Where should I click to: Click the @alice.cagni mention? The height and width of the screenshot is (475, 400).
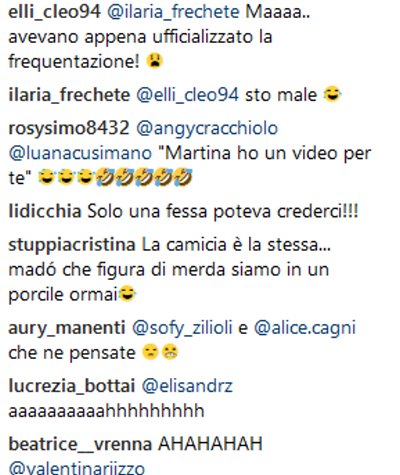point(305,328)
